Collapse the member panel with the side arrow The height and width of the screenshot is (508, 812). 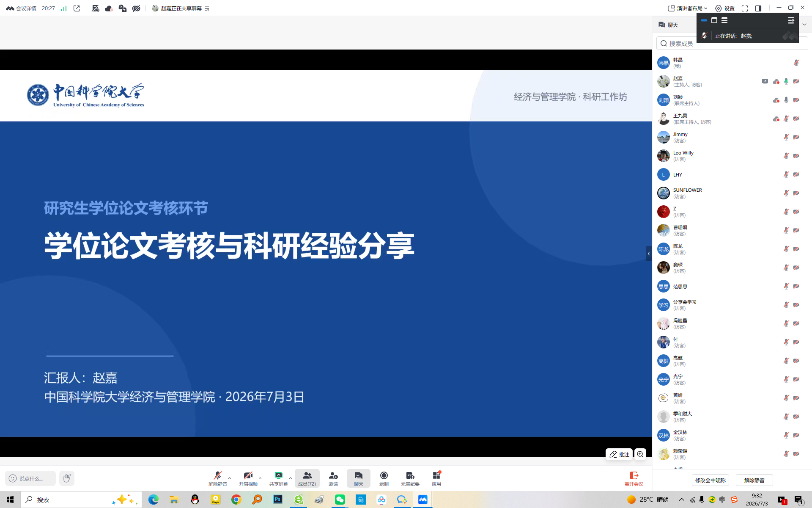(649, 254)
